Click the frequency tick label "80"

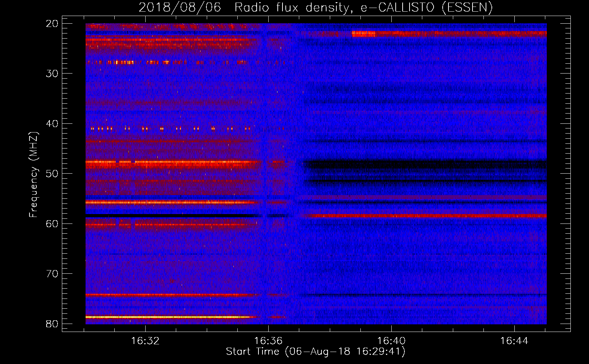[52, 324]
